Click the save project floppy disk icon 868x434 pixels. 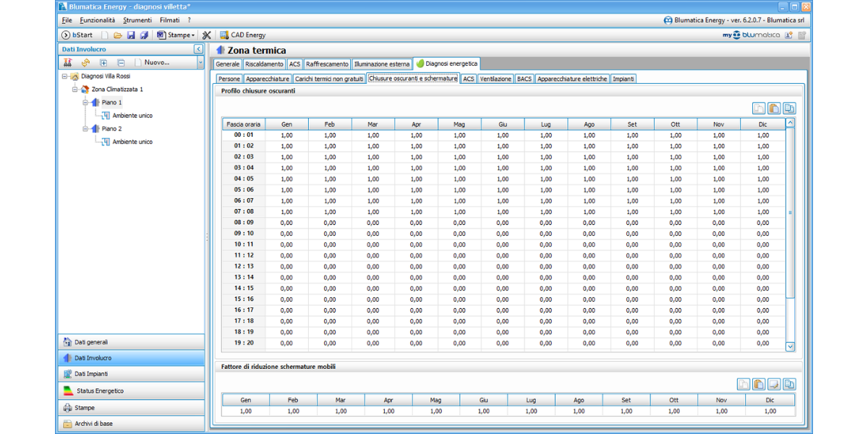131,35
